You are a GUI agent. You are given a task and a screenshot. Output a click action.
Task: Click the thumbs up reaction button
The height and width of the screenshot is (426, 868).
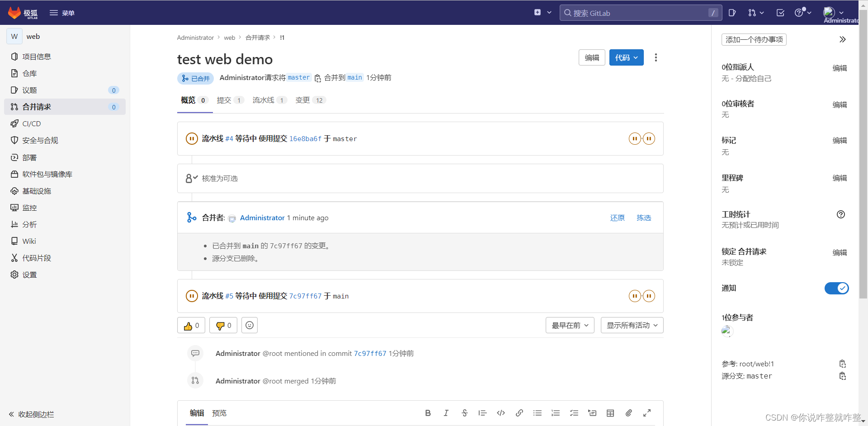[191, 326]
